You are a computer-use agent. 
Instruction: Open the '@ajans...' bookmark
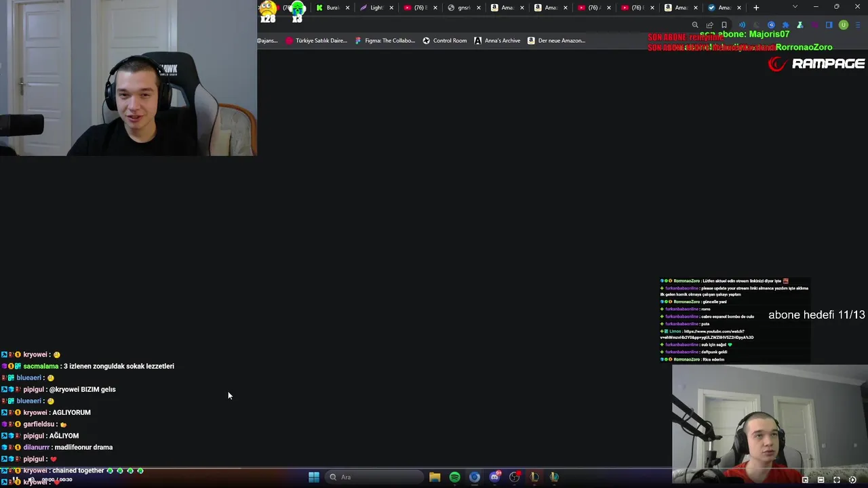[267, 41]
